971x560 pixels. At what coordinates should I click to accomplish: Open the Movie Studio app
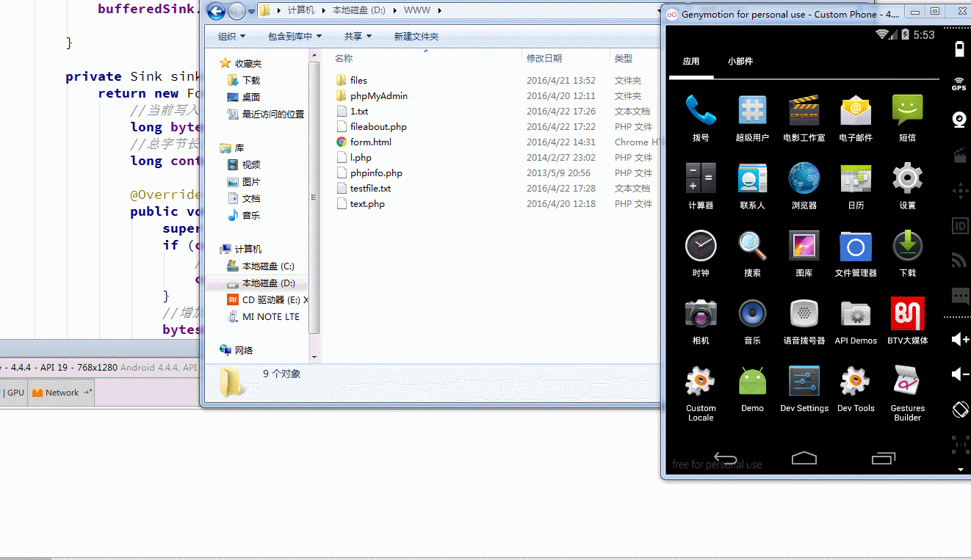pos(804,111)
